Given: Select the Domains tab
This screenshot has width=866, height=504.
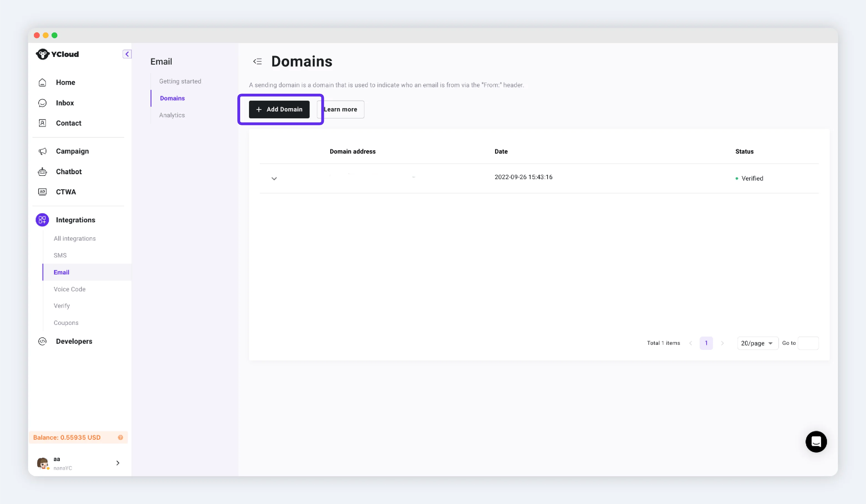Looking at the screenshot, I should [x=172, y=98].
